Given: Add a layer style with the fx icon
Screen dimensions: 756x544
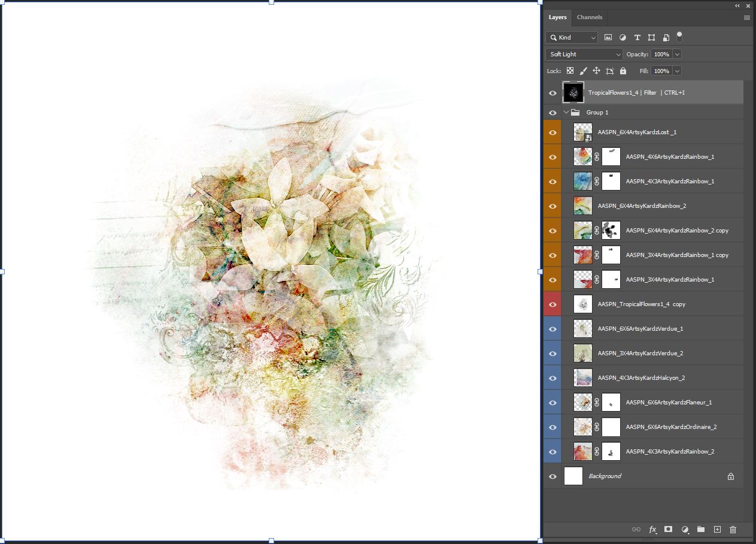Looking at the screenshot, I should point(652,530).
